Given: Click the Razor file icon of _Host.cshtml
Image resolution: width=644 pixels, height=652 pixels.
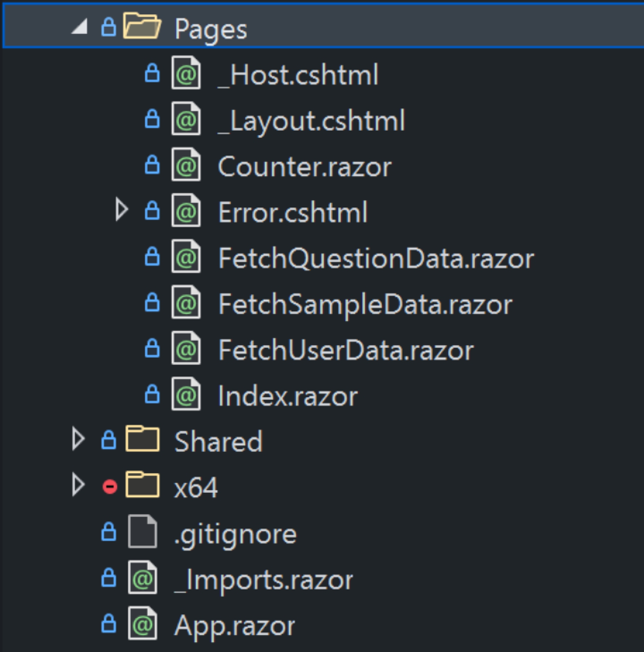Looking at the screenshot, I should pyautogui.click(x=186, y=73).
